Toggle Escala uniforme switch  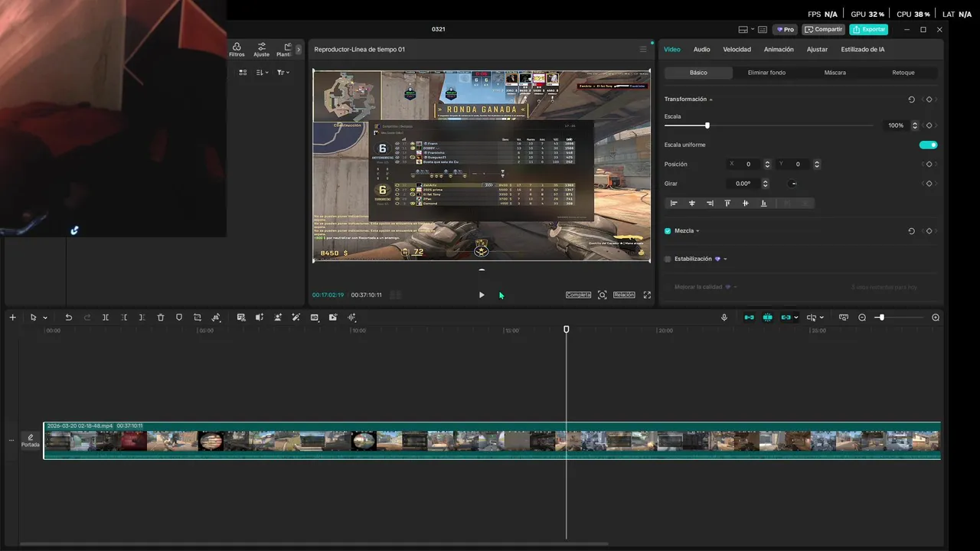point(928,145)
